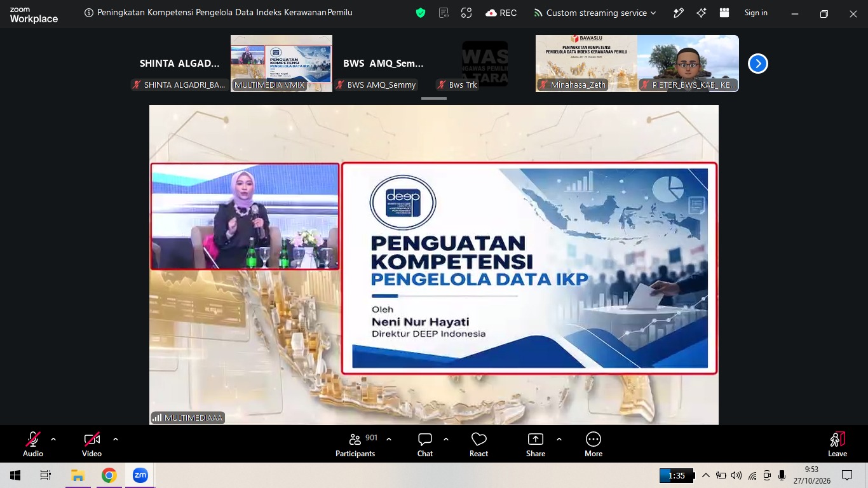
Task: Click the Leave meeting button
Action: pyautogui.click(x=837, y=444)
